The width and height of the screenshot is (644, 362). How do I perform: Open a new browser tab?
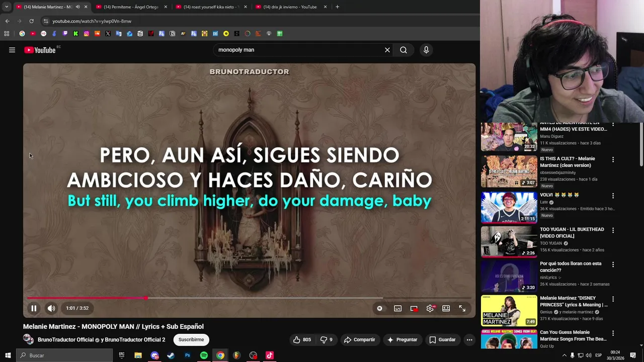click(x=337, y=7)
